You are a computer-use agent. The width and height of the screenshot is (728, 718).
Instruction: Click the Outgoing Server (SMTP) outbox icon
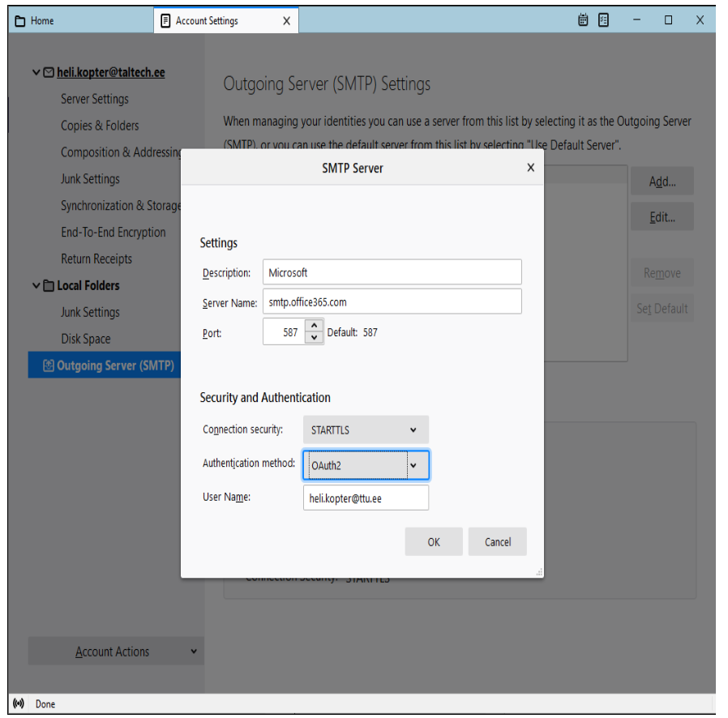click(49, 365)
